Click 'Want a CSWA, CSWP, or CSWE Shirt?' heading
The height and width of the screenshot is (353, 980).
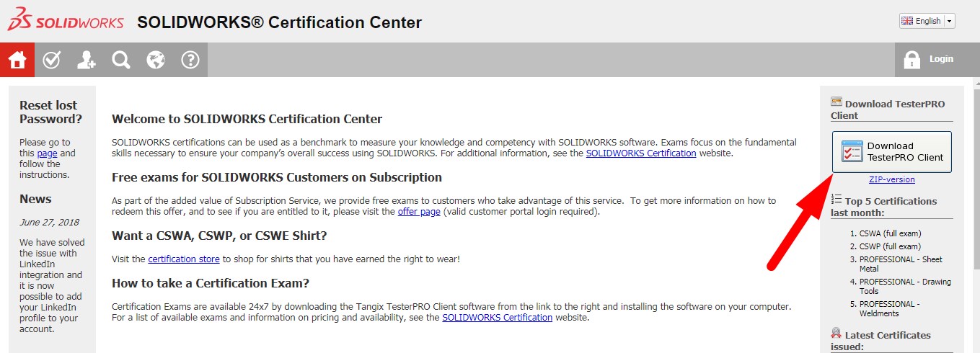[x=219, y=236]
